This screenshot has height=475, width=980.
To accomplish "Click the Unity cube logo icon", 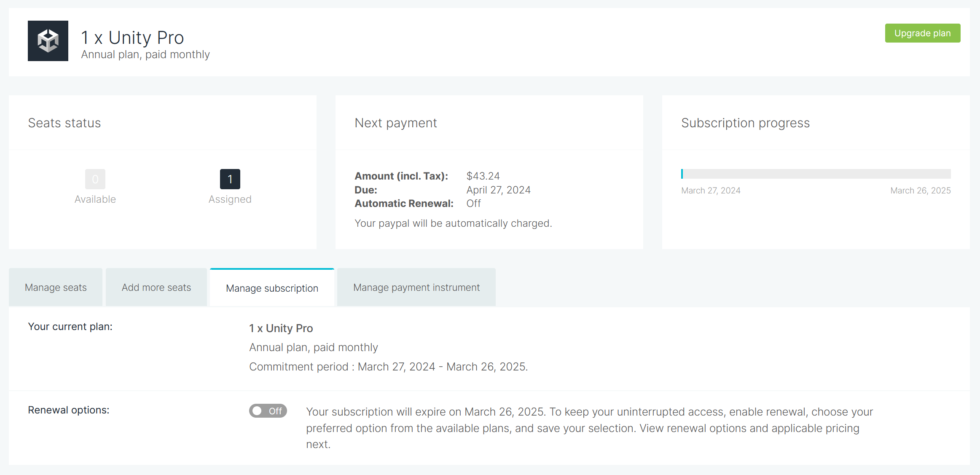I will point(48,41).
